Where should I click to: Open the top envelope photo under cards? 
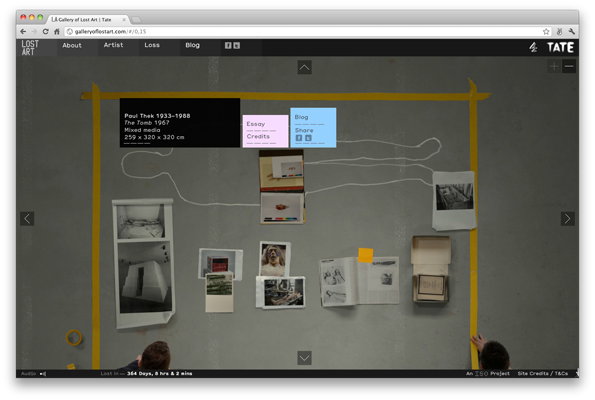pos(281,171)
